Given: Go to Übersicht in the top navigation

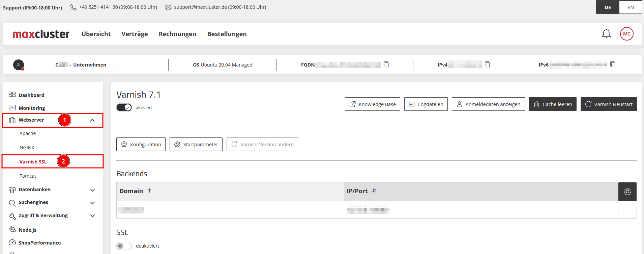Looking at the screenshot, I should click(96, 34).
